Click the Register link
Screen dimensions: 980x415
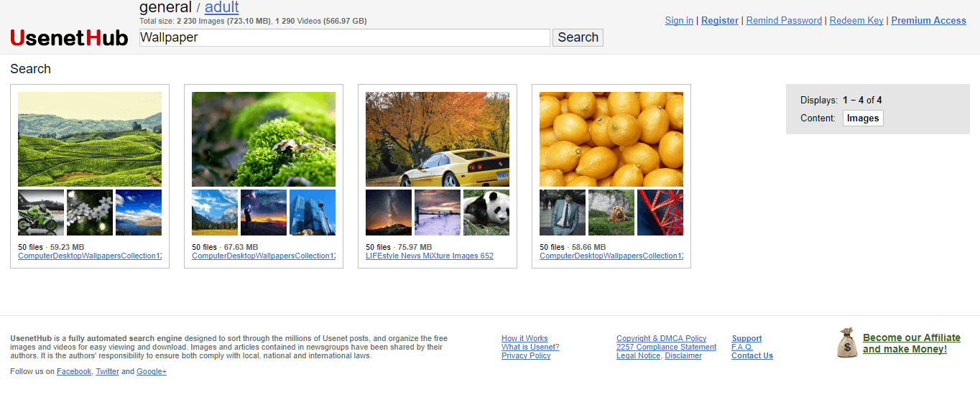click(x=720, y=21)
